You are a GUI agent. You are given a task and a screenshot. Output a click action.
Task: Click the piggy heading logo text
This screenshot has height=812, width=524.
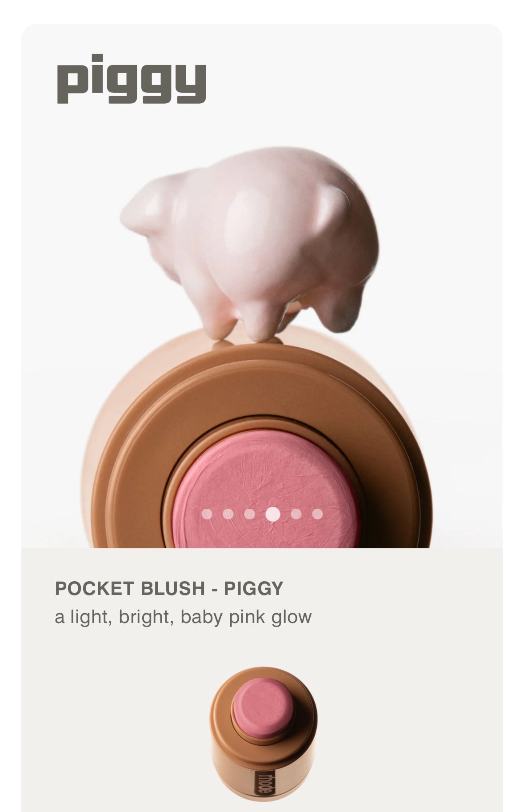131,79
